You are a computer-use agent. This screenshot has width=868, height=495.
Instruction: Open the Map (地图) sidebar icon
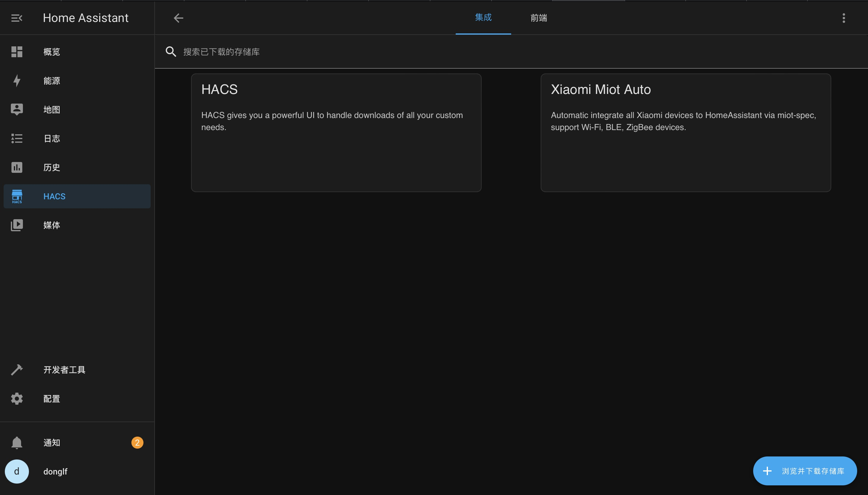(17, 110)
